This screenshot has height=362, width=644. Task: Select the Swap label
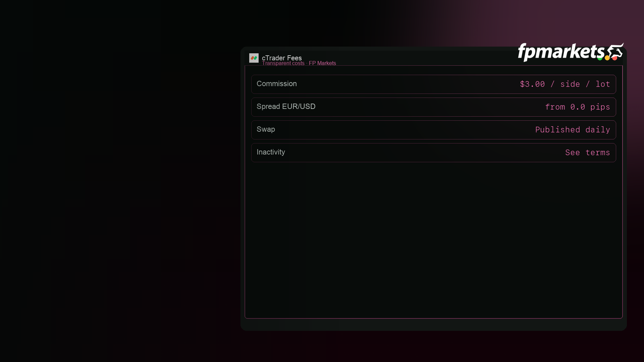click(x=266, y=129)
